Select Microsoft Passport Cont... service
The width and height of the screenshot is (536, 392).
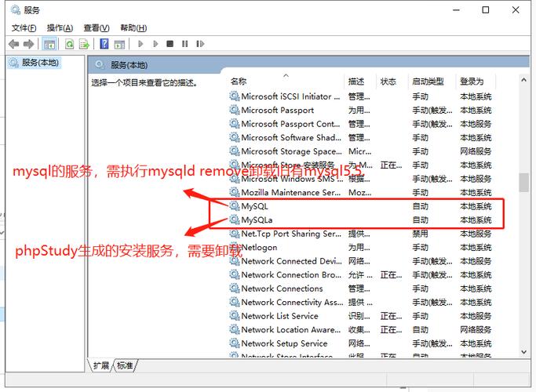(x=362, y=124)
